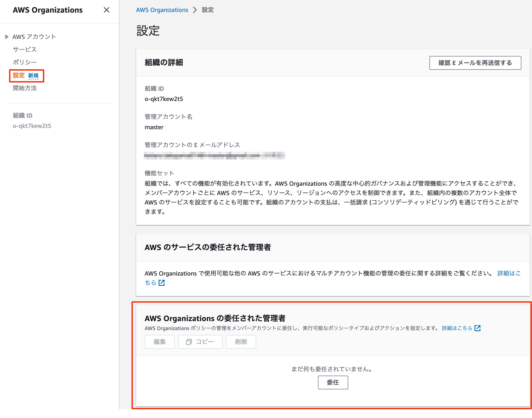Select 設定 in the sidebar
Screen dimensions: 532x418
19,75
